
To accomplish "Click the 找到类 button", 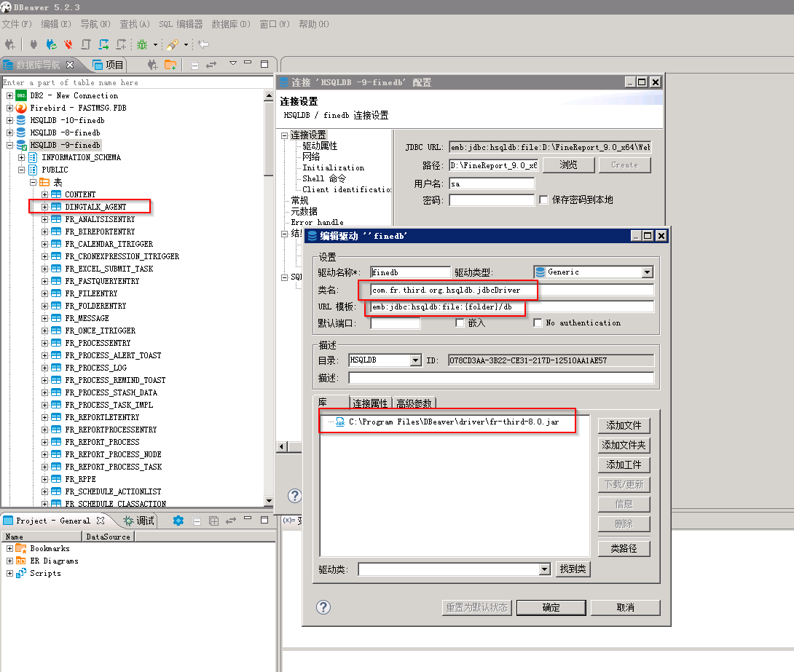I will pyautogui.click(x=573, y=569).
